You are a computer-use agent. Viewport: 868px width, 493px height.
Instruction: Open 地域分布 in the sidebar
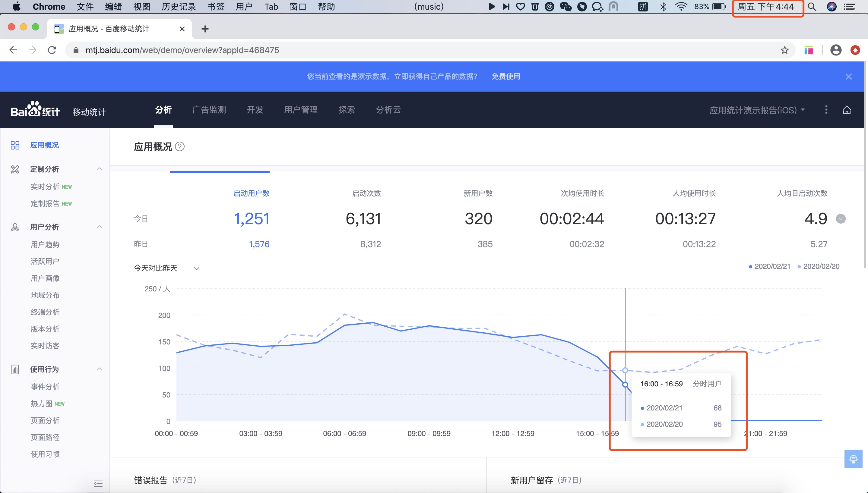tap(45, 295)
